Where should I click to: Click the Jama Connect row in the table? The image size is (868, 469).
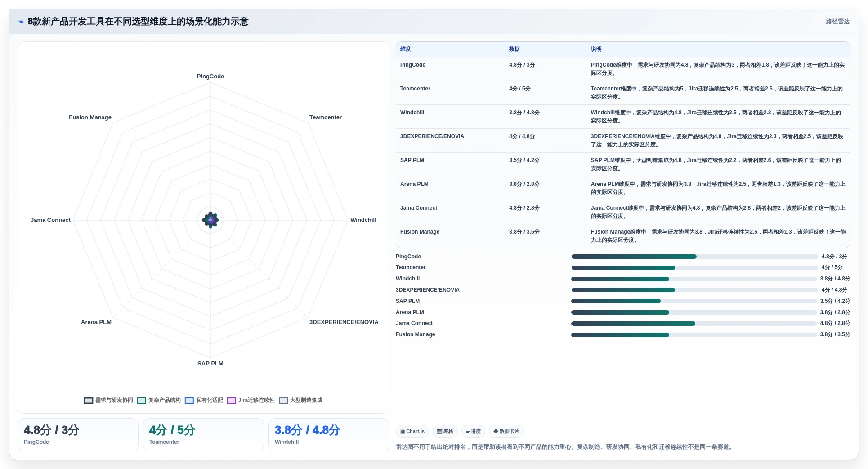pyautogui.click(x=623, y=212)
